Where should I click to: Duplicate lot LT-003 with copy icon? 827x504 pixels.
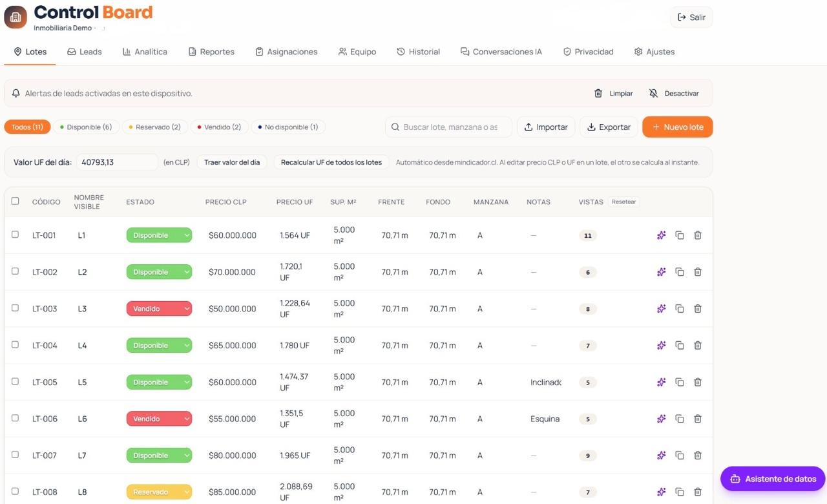(x=680, y=309)
